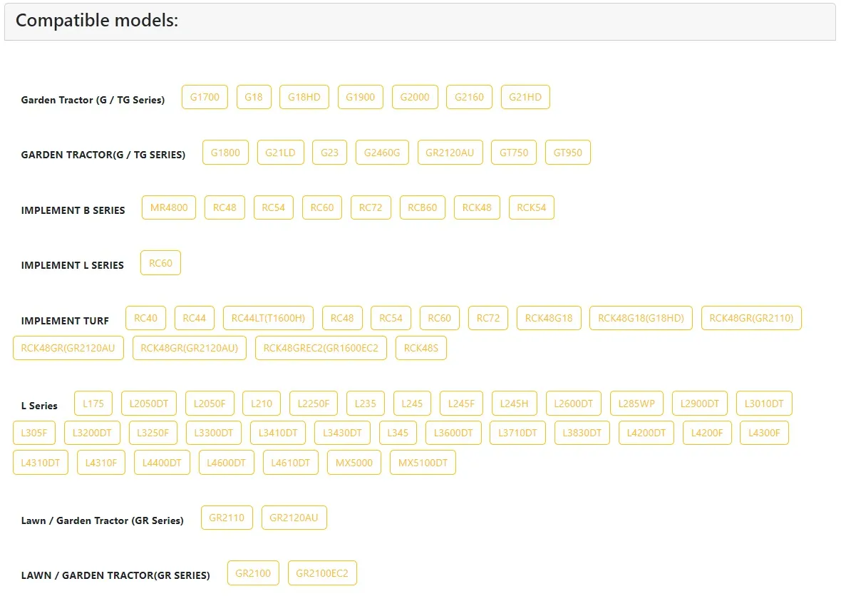
Task: Click the GT950 model tag
Action: [x=568, y=153]
